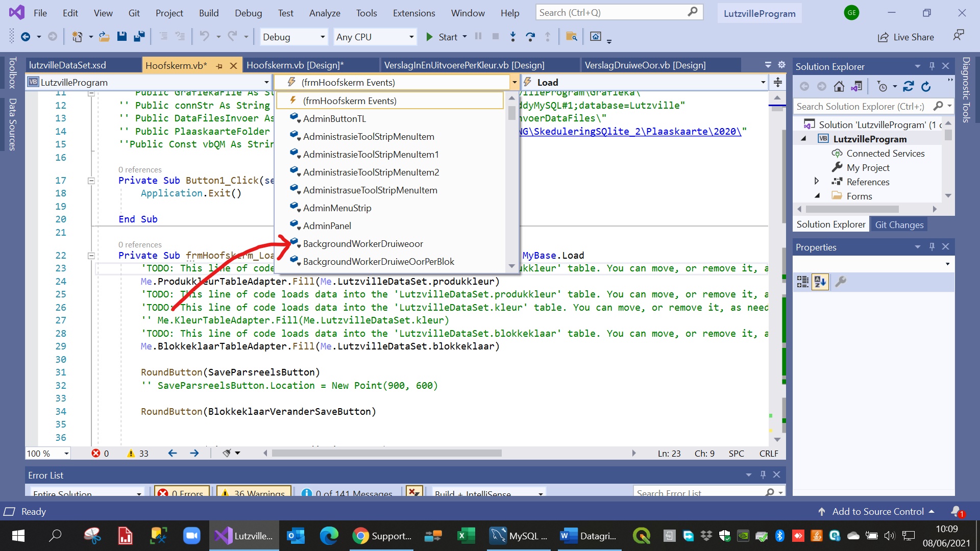This screenshot has width=980, height=551.
Task: Open QGIS from the Windows taskbar
Action: [x=641, y=536]
